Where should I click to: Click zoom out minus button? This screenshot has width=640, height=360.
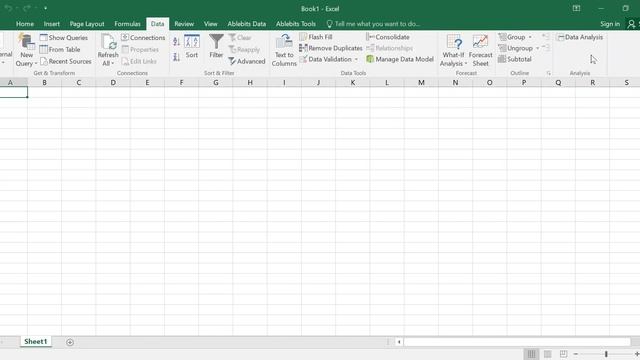tap(576, 354)
